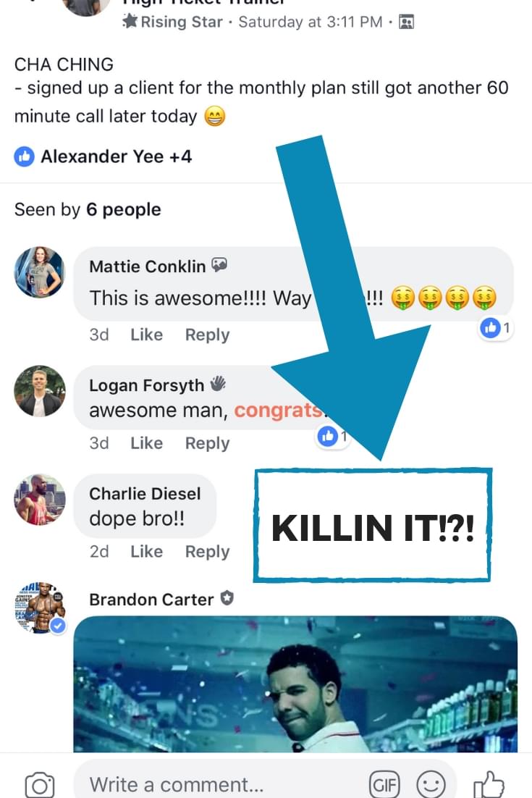
Task: Tap the Rising Star badge
Action: click(x=173, y=22)
